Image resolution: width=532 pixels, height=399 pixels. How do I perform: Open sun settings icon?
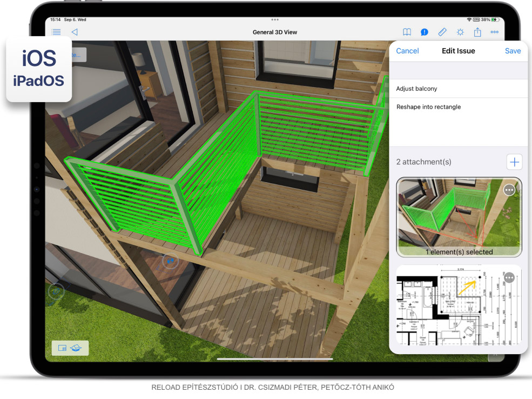460,32
